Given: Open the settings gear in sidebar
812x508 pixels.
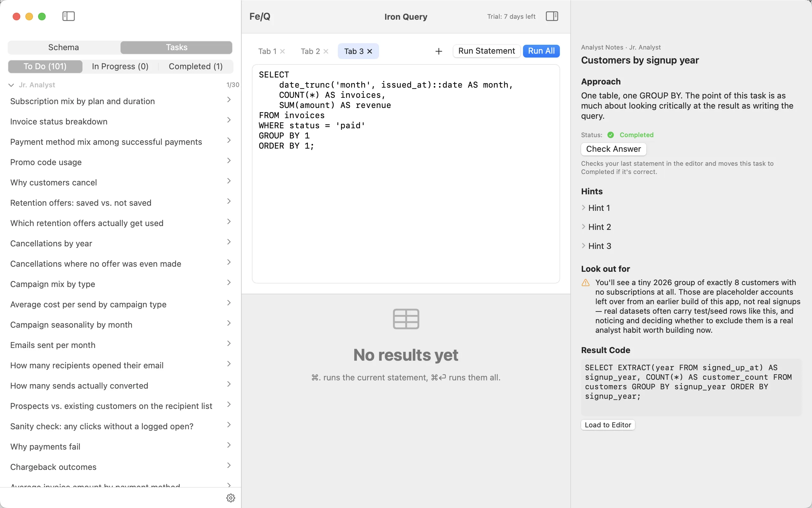Looking at the screenshot, I should point(231,498).
